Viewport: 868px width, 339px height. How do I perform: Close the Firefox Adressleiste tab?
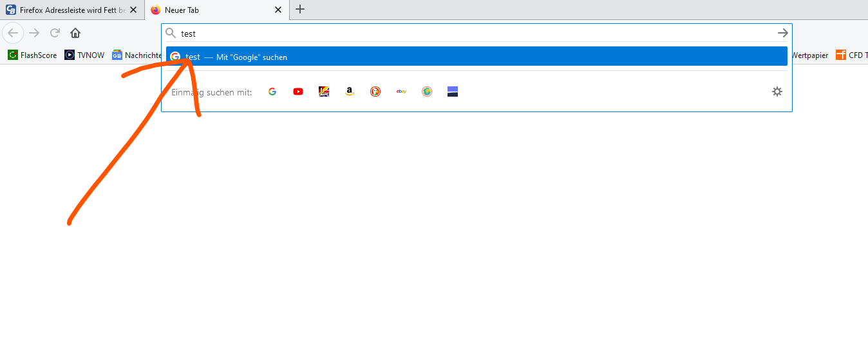[x=133, y=10]
